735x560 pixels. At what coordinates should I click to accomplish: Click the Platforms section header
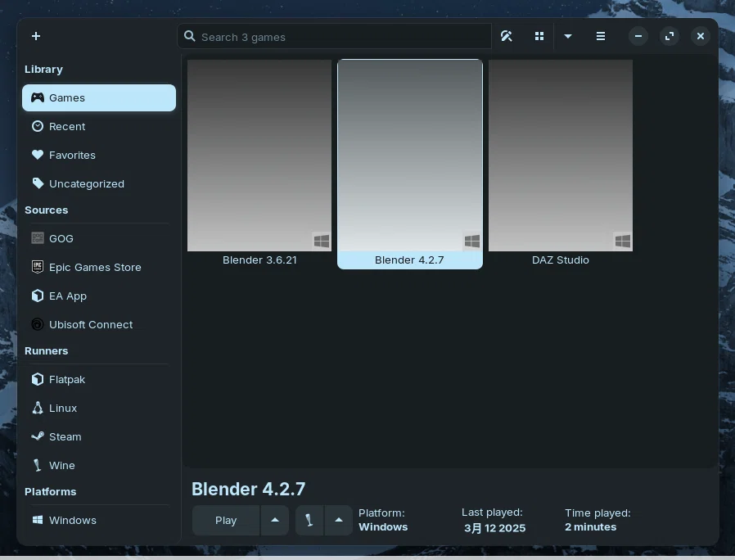[x=50, y=491]
